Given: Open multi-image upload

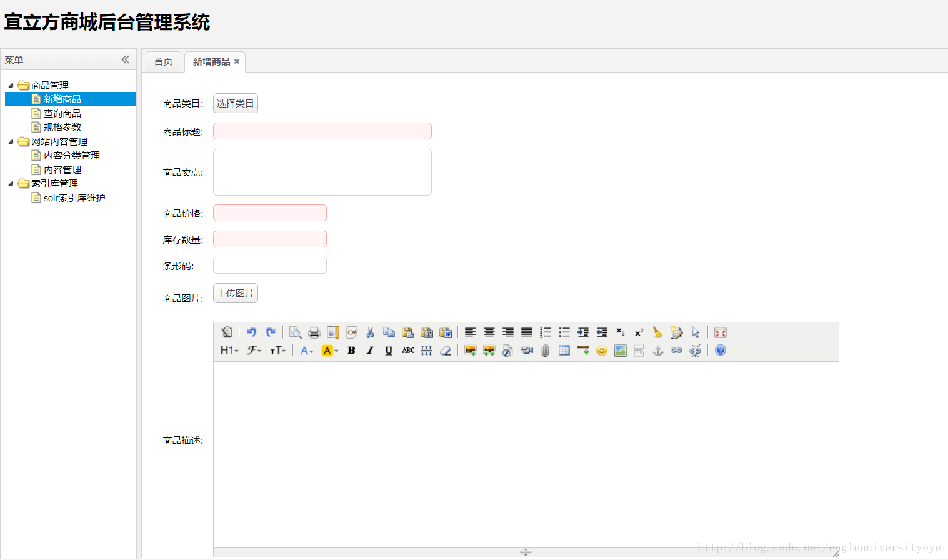Looking at the screenshot, I should (x=489, y=351).
